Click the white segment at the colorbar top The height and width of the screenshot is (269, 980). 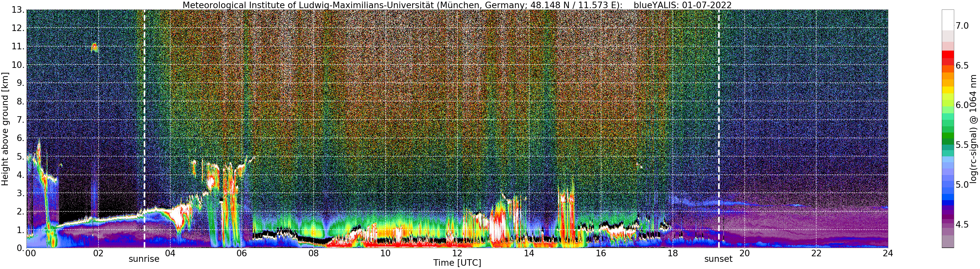tap(948, 20)
